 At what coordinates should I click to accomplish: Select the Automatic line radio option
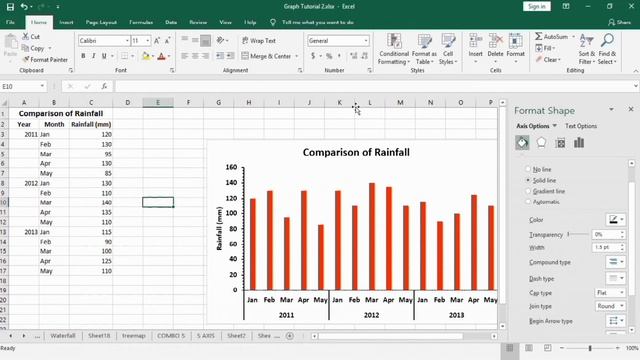click(528, 202)
